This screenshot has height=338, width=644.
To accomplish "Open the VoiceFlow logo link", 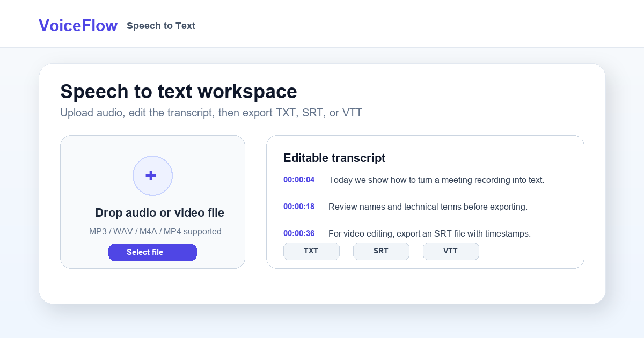I will coord(78,25).
